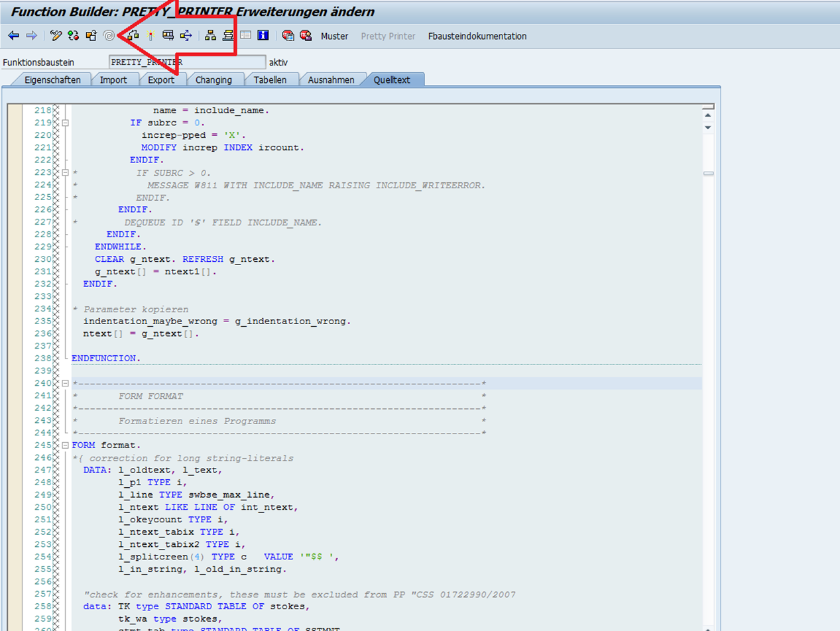Switch to the Import tab

[114, 80]
